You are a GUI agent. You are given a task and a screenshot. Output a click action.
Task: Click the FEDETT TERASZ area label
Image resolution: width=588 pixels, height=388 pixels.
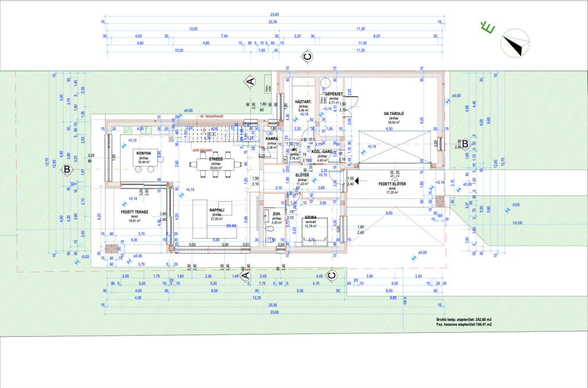(135, 212)
